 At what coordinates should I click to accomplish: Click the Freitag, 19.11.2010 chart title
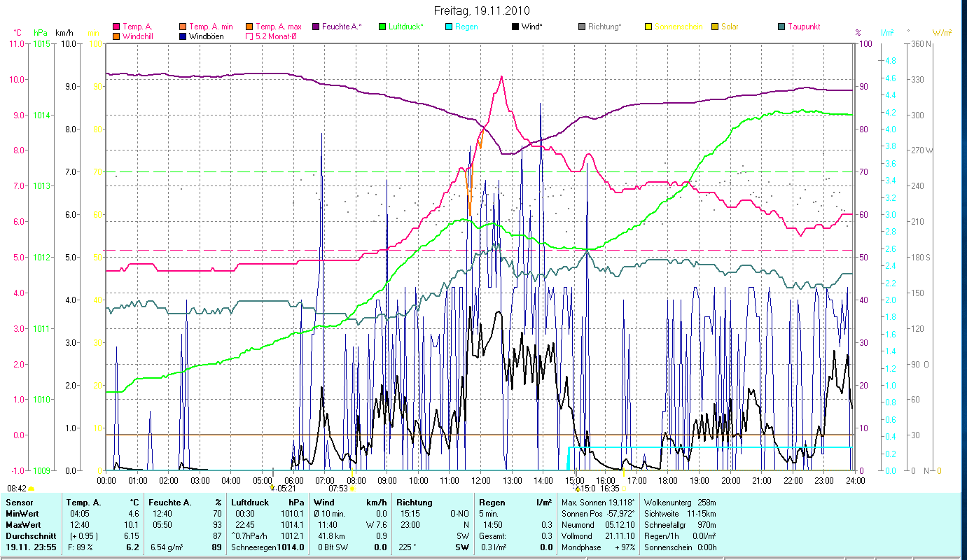[x=482, y=10]
